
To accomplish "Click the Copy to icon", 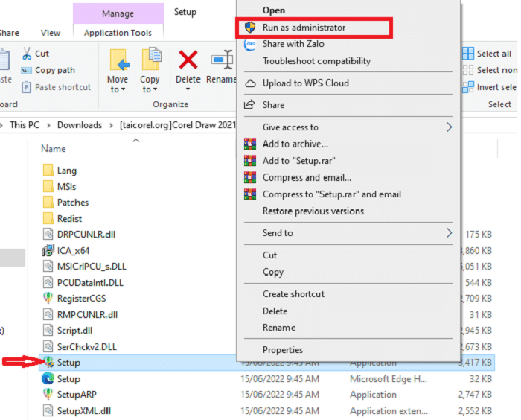I will [152, 59].
